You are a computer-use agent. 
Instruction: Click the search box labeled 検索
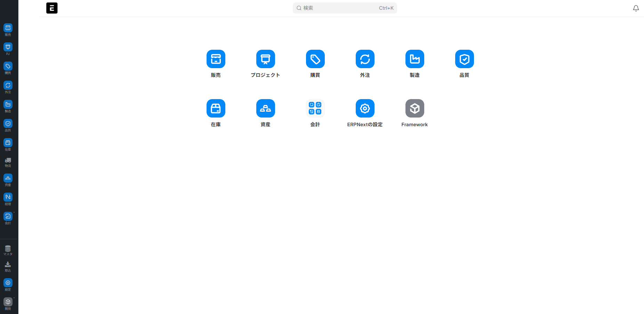(344, 8)
